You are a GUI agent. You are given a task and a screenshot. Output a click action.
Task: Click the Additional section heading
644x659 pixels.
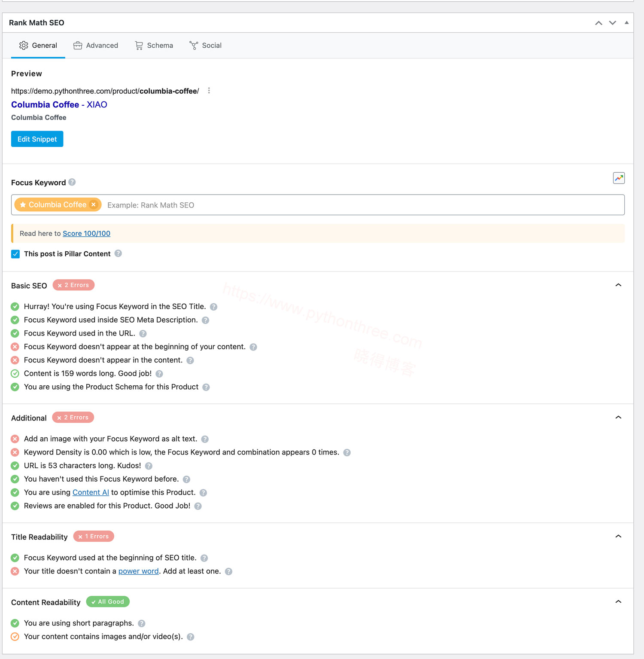pos(29,418)
